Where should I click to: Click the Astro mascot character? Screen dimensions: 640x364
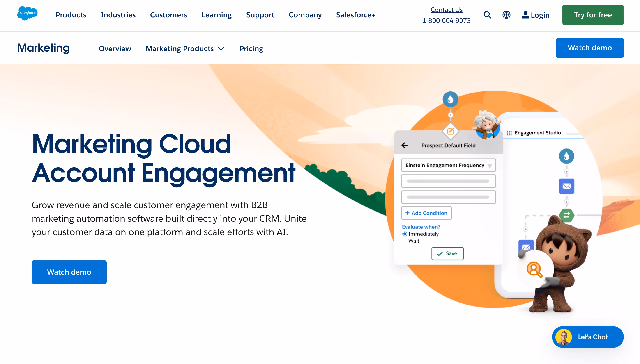(561, 265)
